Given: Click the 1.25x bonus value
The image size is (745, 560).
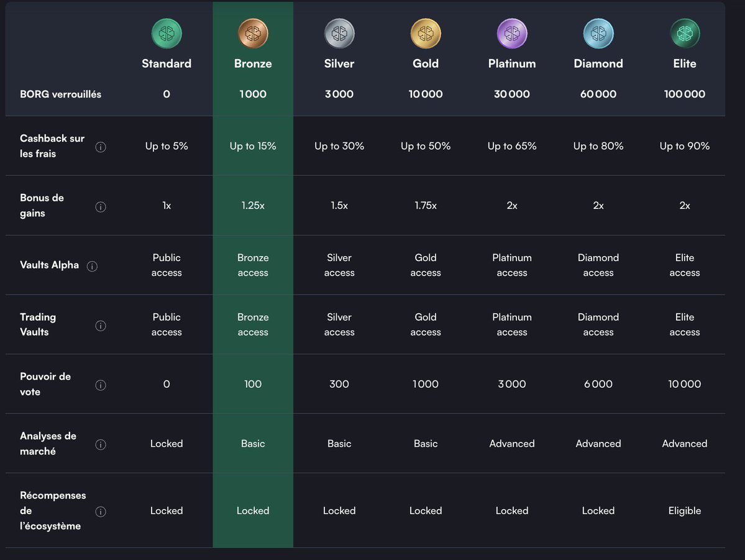Looking at the screenshot, I should [253, 205].
